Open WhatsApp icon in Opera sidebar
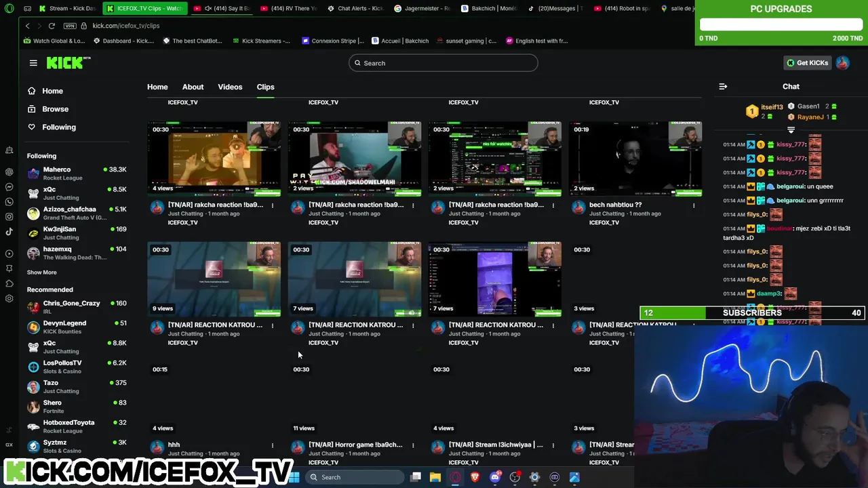 9,202
